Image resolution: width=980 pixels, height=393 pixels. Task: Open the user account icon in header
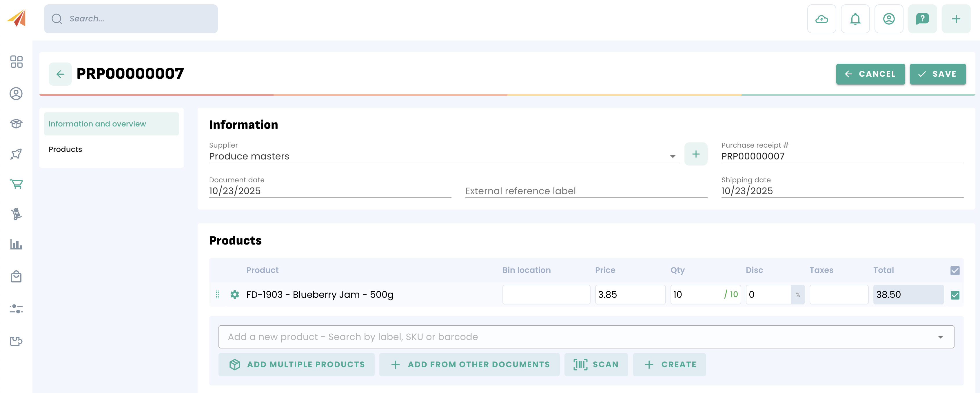pos(889,19)
